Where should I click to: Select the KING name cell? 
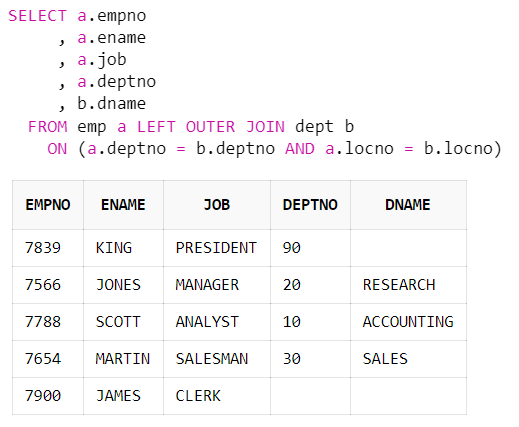click(123, 248)
